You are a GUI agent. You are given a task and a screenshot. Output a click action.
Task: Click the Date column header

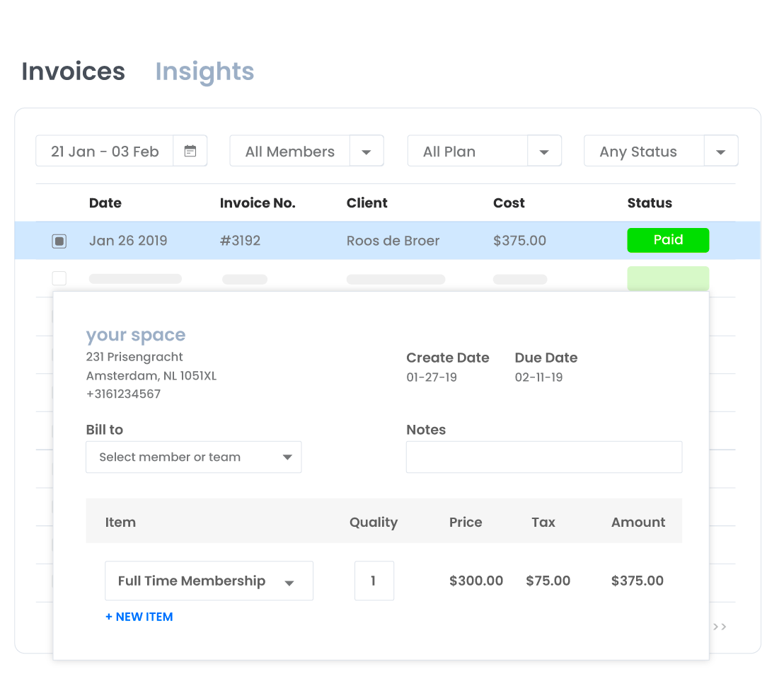(105, 203)
